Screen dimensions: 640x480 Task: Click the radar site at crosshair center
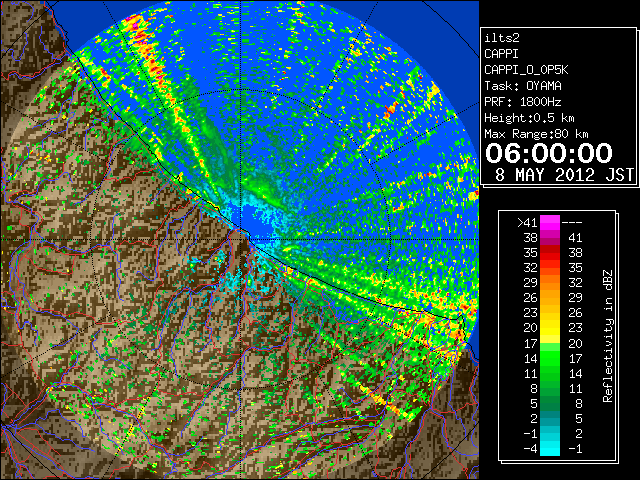pyautogui.click(x=241, y=239)
